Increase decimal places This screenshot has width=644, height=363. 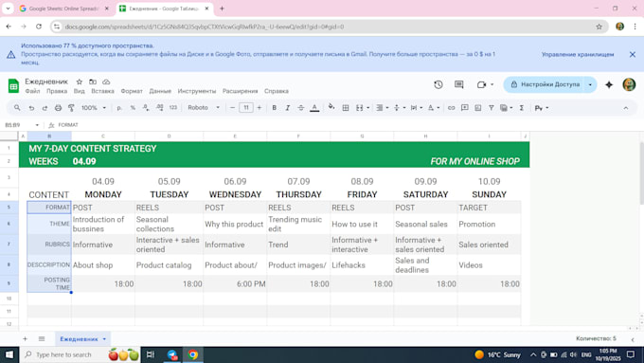[159, 108]
